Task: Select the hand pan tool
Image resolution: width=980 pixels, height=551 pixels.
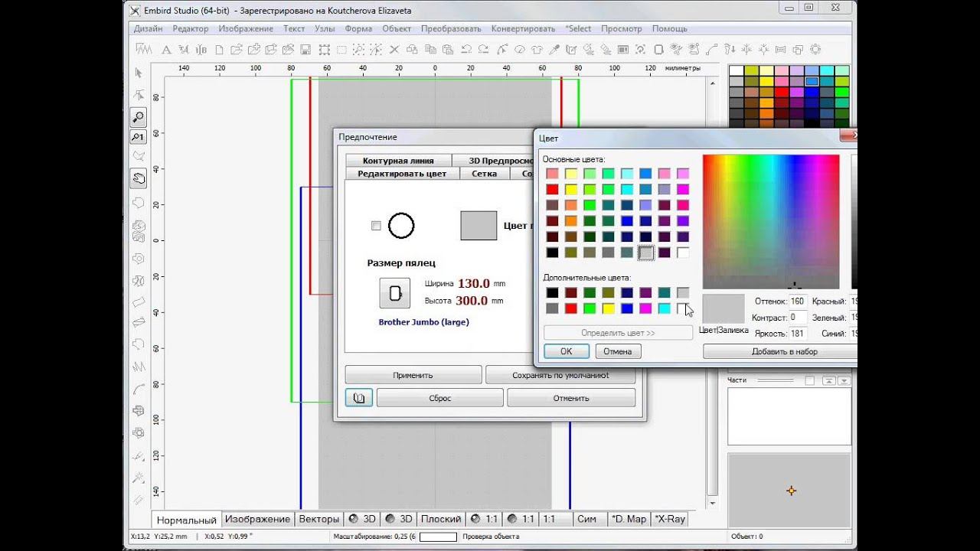Action: pyautogui.click(x=139, y=179)
